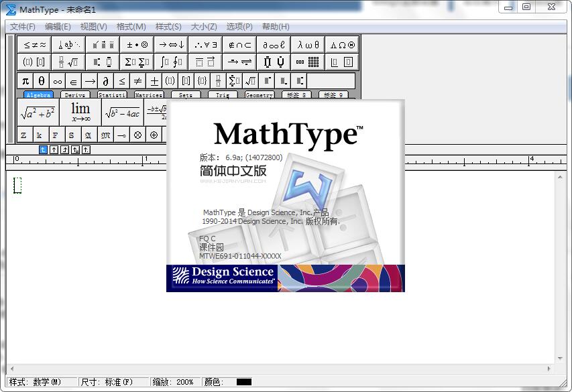Open the lowercase Greek letters palette
572x392 pixels.
click(x=308, y=45)
